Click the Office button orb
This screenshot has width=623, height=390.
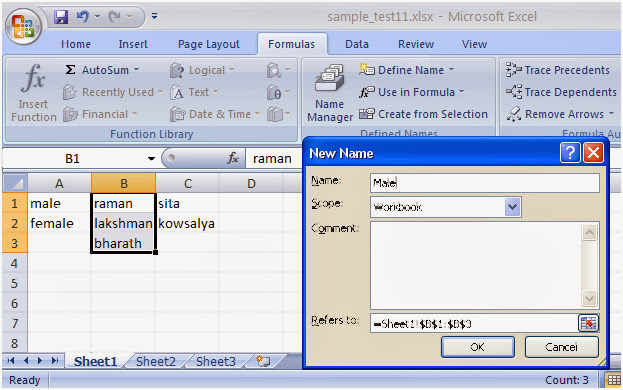click(x=23, y=26)
